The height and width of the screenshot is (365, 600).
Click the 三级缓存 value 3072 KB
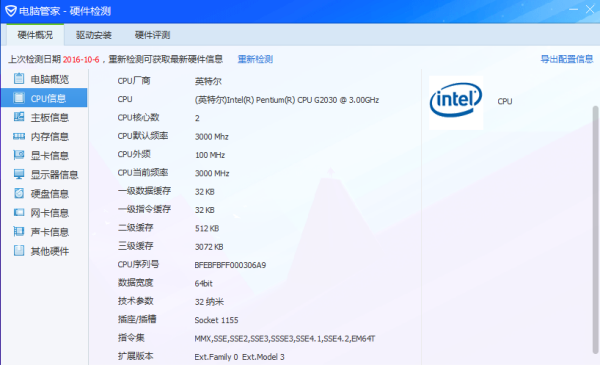209,247
